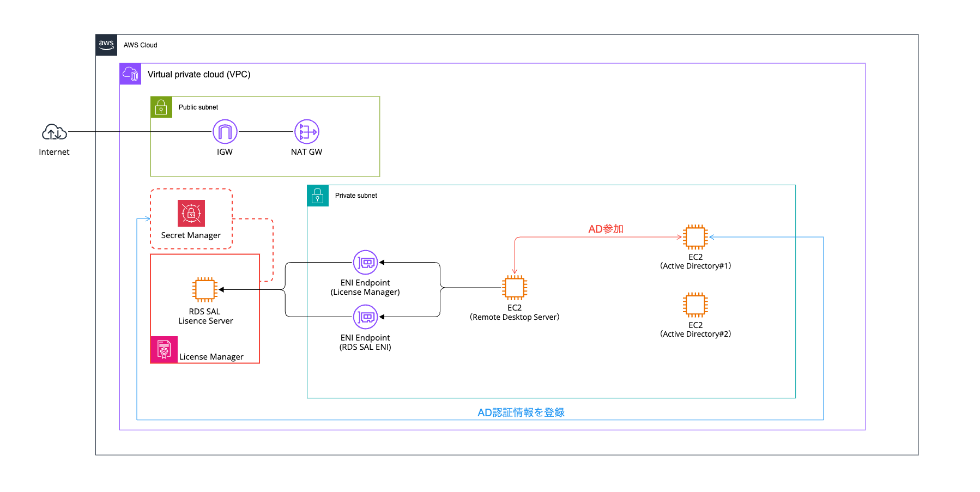Select ENI Endpoint License Manager icon
The image size is (980, 492).
coord(366,263)
